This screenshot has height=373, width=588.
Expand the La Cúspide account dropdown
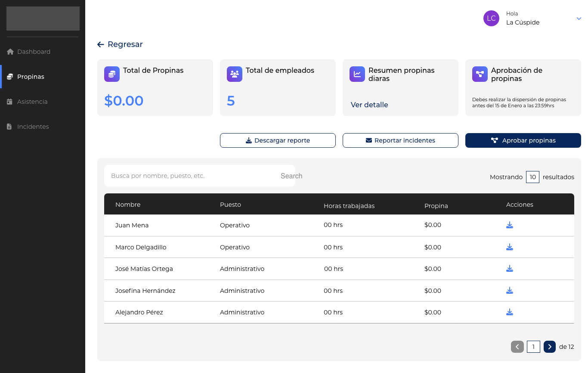pyautogui.click(x=579, y=19)
